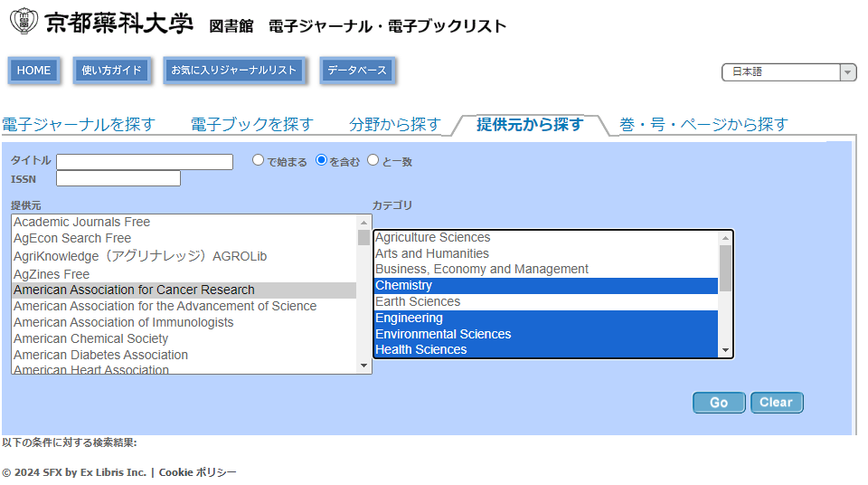Open the 日本語 language dropdown
Image resolution: width=868 pixels, height=485 pixels.
788,72
